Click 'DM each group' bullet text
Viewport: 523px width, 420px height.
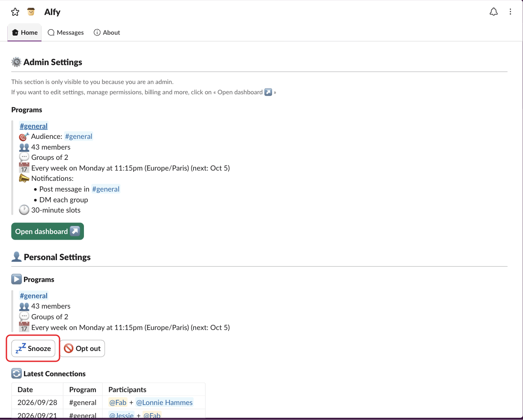tap(63, 200)
